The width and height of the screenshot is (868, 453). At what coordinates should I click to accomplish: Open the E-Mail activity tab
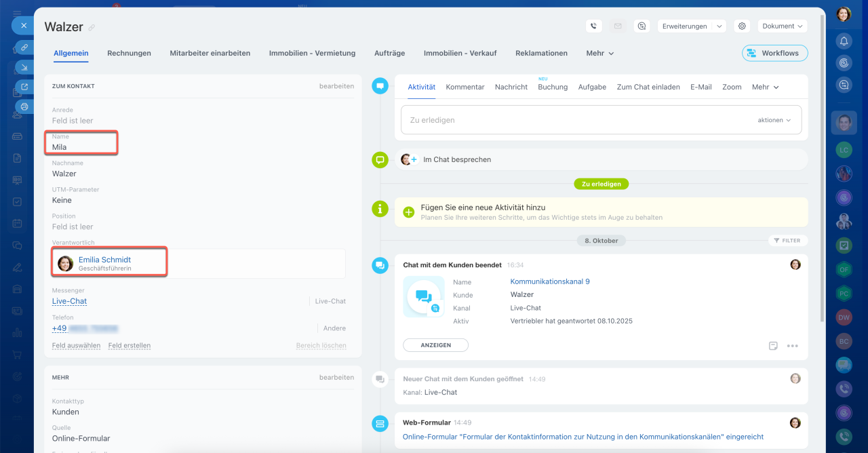click(x=701, y=87)
